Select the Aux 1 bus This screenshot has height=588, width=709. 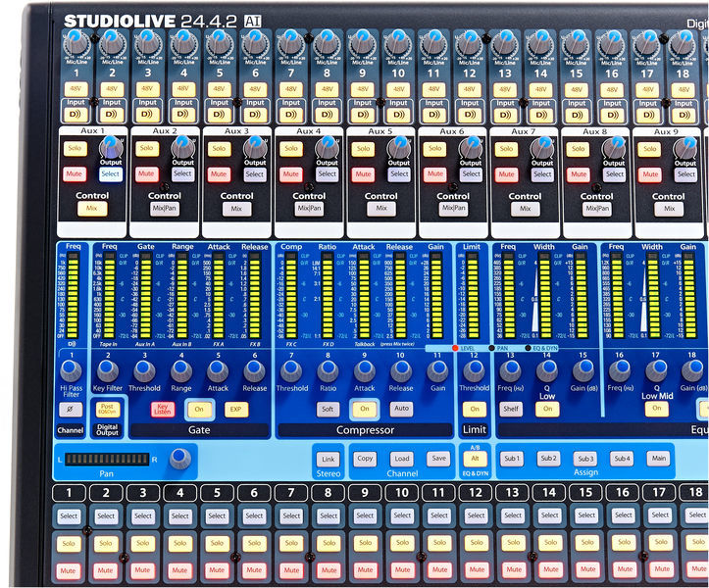111,174
